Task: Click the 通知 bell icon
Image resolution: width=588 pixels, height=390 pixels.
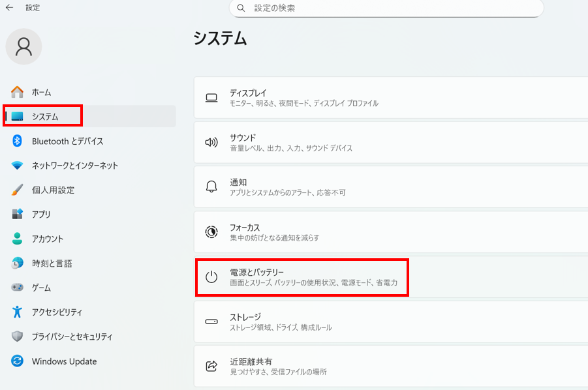Action: [x=211, y=187]
